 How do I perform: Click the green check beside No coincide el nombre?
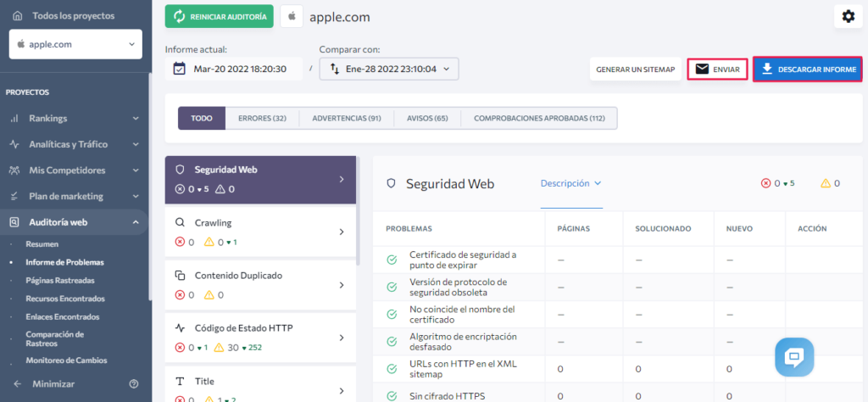(392, 314)
